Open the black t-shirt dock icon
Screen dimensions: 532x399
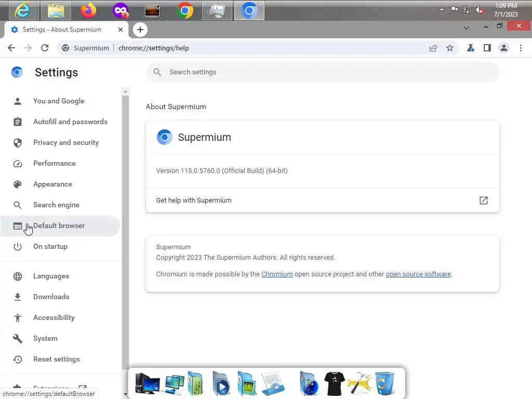tap(335, 383)
